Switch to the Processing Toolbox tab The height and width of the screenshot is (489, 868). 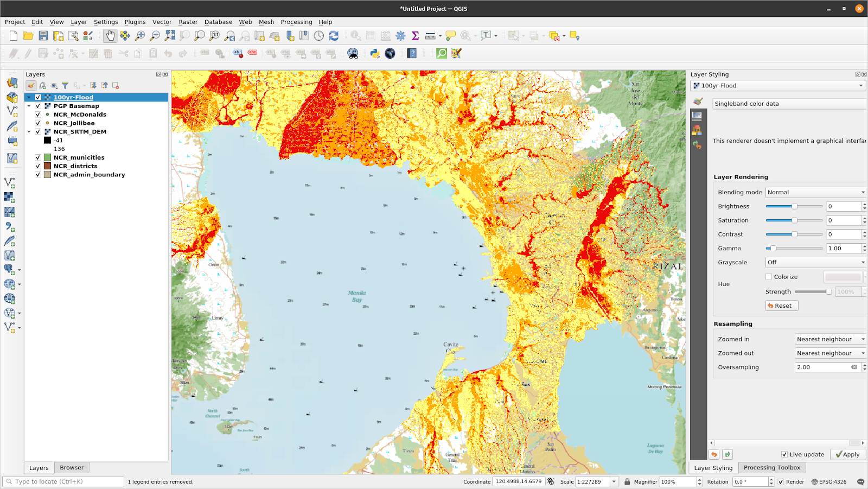[771, 467]
